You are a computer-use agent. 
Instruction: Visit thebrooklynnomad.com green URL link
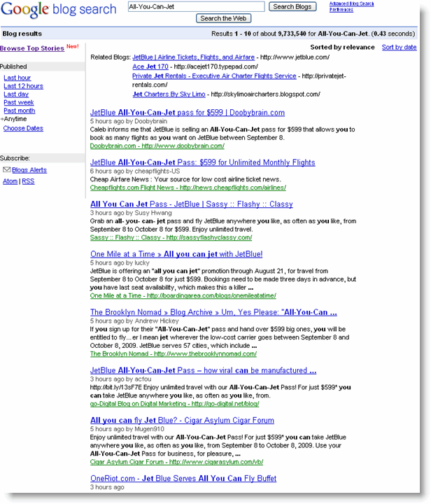(x=174, y=353)
